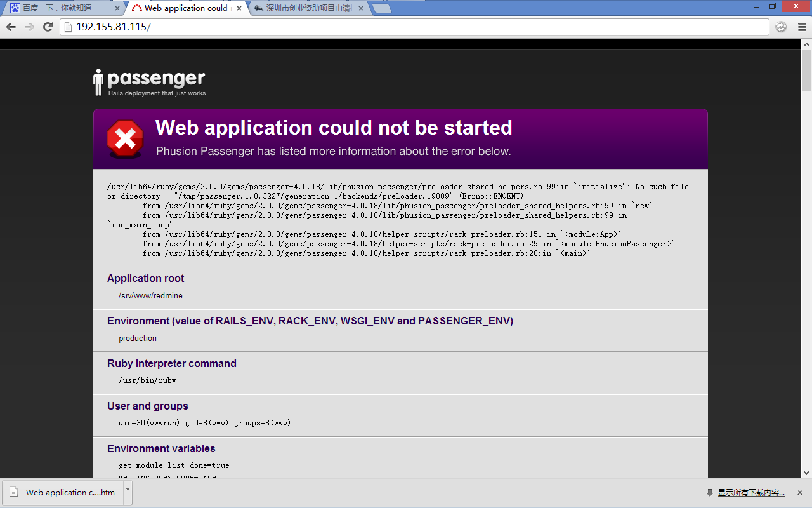Click the page icon in address bar
The width and height of the screenshot is (812, 508).
coord(69,27)
